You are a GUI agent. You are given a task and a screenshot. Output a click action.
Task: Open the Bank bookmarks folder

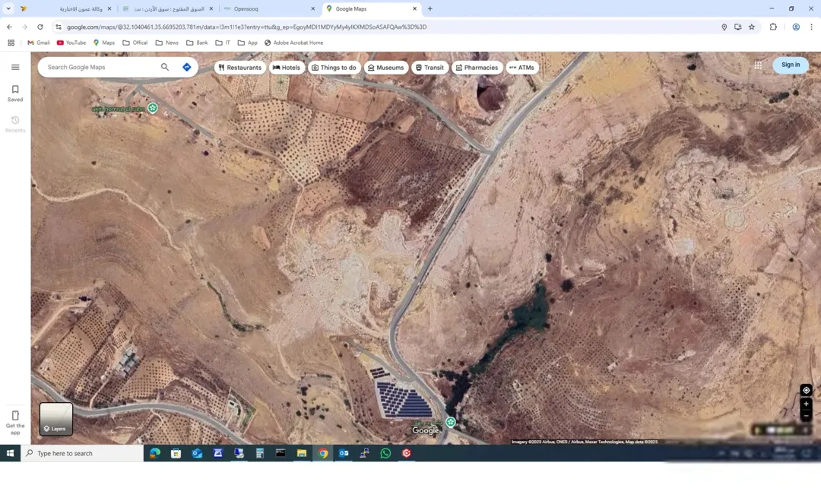pyautogui.click(x=198, y=43)
